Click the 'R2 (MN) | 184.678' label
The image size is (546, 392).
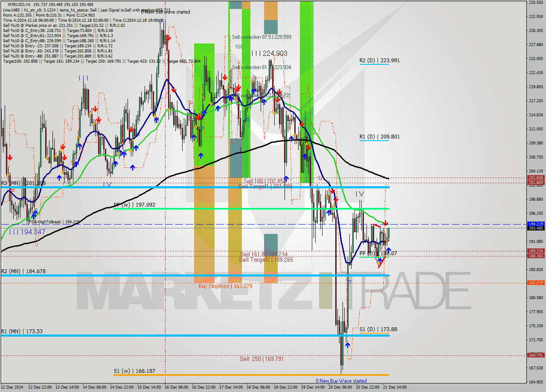pos(23,271)
